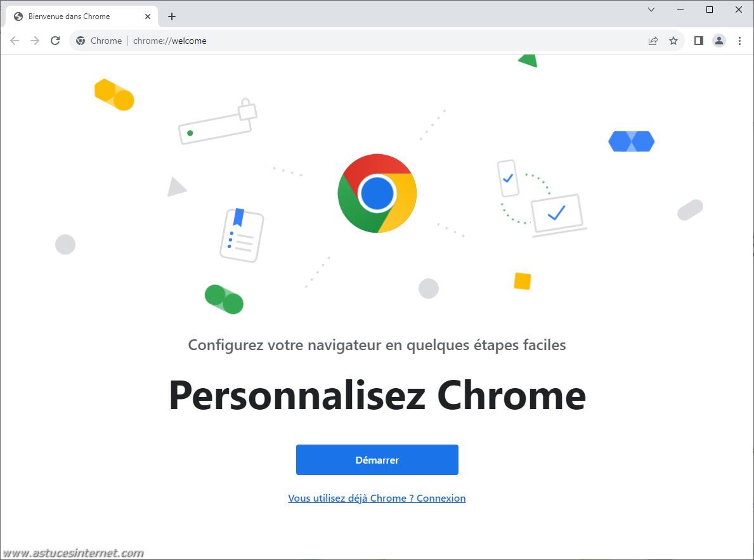Screen dimensions: 754x560
Task: Click the Vous utilisez déjà Chrome ? Connexion link
Action: (377, 498)
